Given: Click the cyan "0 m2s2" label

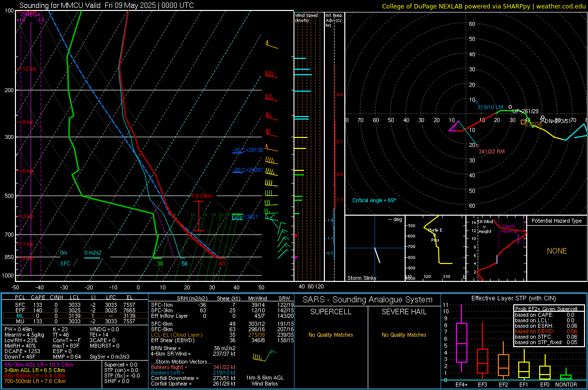Looking at the screenshot, I should point(93,253).
